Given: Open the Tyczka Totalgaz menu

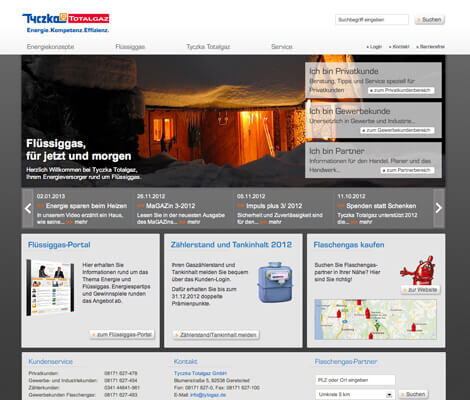Looking at the screenshot, I should (x=208, y=47).
